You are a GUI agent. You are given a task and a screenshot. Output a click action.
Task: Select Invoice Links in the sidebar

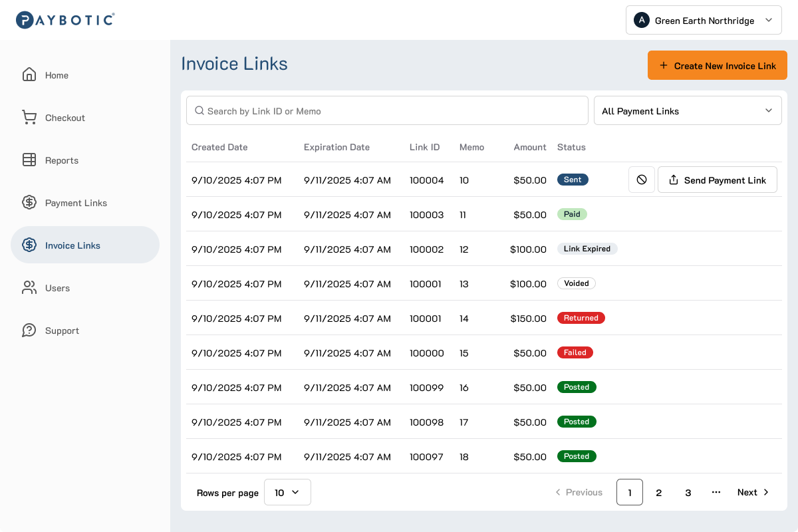pyautogui.click(x=85, y=245)
